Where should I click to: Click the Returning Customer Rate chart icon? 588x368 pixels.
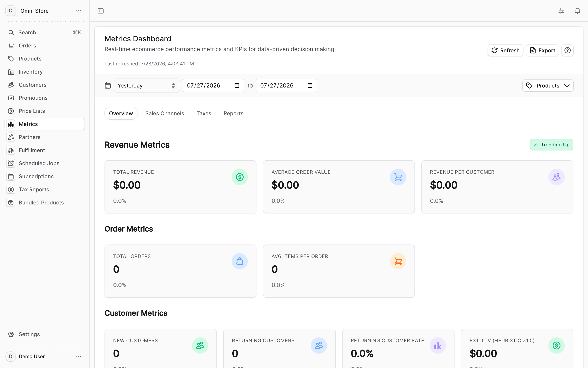[437, 345]
